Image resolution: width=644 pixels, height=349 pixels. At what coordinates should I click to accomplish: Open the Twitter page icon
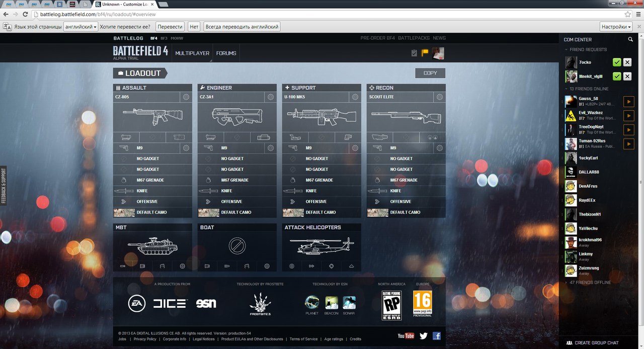424,336
